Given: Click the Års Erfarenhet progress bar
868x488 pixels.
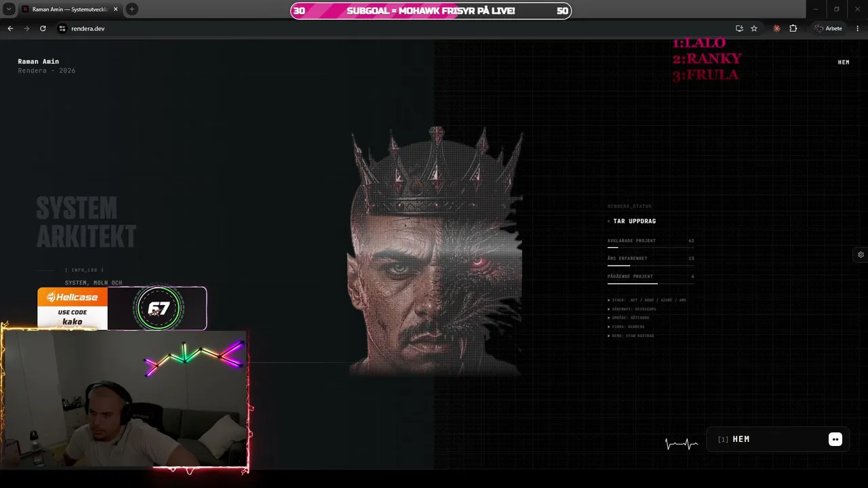Looking at the screenshot, I should click(x=651, y=265).
